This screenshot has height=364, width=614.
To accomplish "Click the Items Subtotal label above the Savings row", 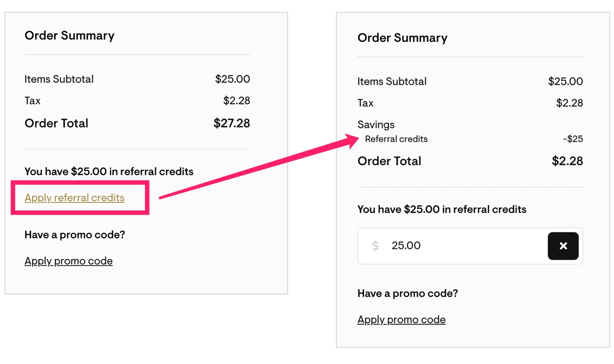I will tap(392, 81).
